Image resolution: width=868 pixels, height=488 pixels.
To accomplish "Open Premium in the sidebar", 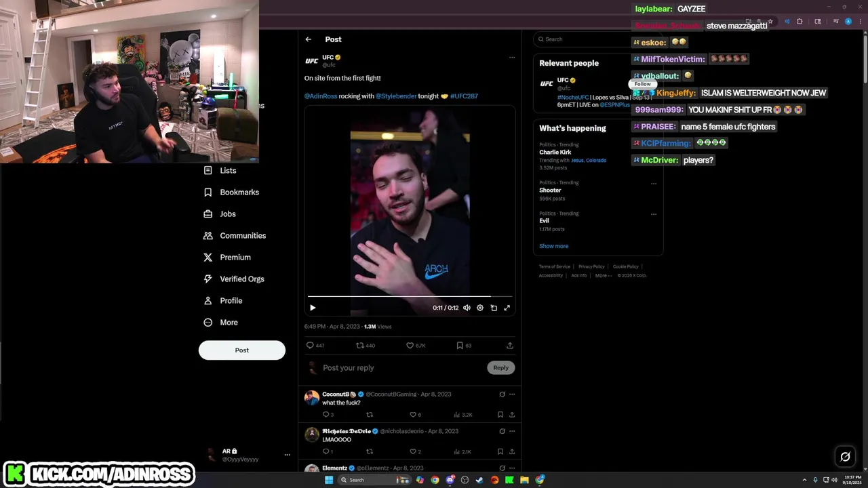I will 227,258.
